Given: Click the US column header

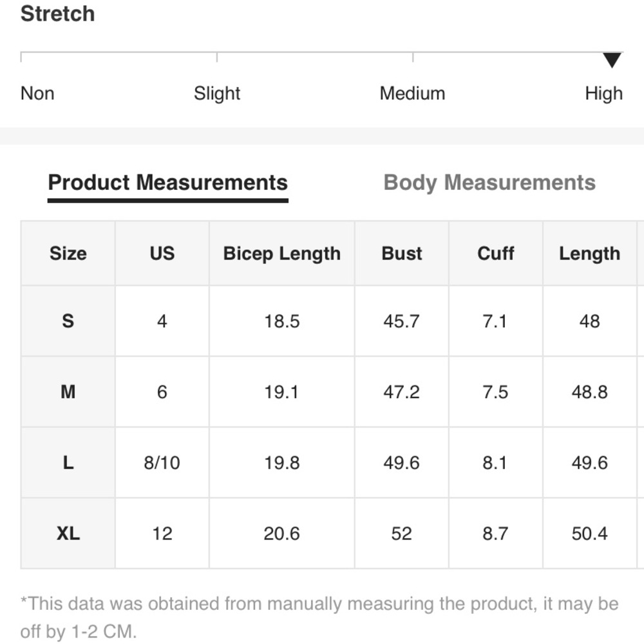Looking at the screenshot, I should 162,254.
